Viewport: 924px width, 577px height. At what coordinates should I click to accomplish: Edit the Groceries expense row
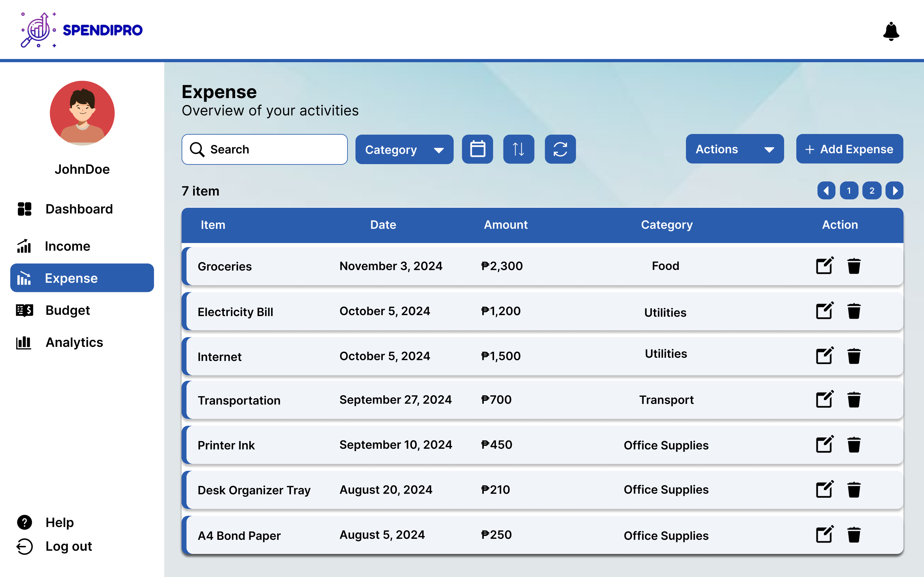(x=824, y=266)
